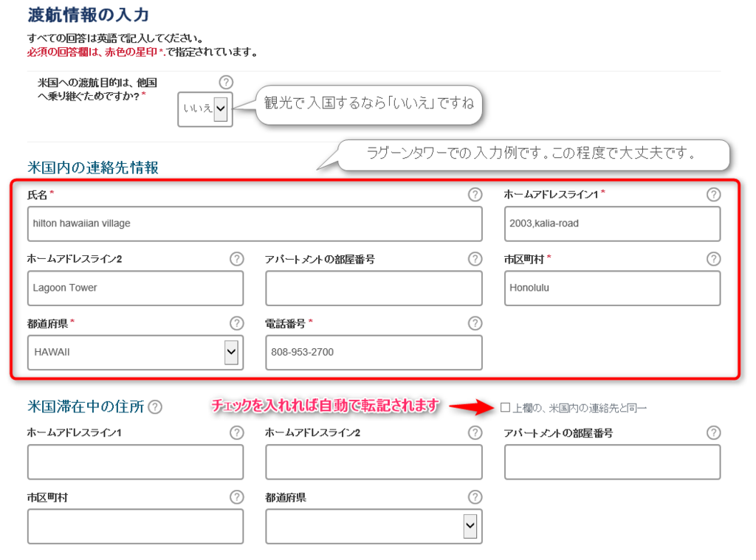
Task: Click the 米国への渡航目的は question label
Action: pyautogui.click(x=97, y=89)
